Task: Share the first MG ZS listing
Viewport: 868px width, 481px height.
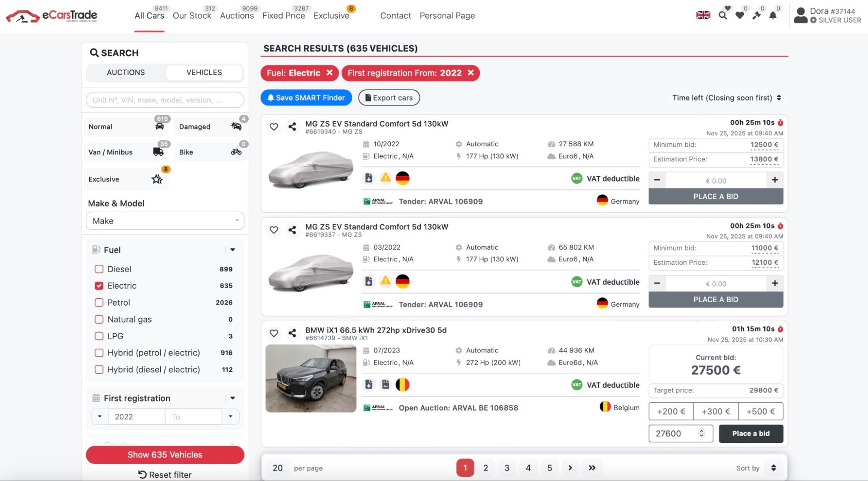Action: (x=292, y=127)
